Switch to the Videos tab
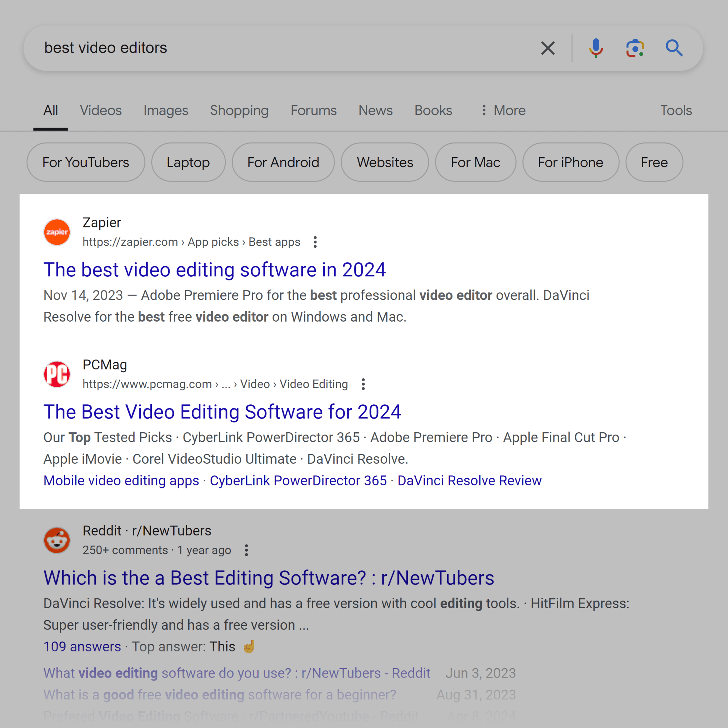The height and width of the screenshot is (728, 728). 100,110
